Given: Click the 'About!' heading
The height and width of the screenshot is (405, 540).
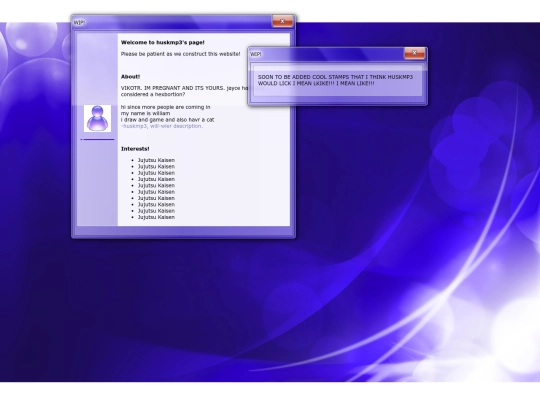Looking at the screenshot, I should pyautogui.click(x=130, y=76).
